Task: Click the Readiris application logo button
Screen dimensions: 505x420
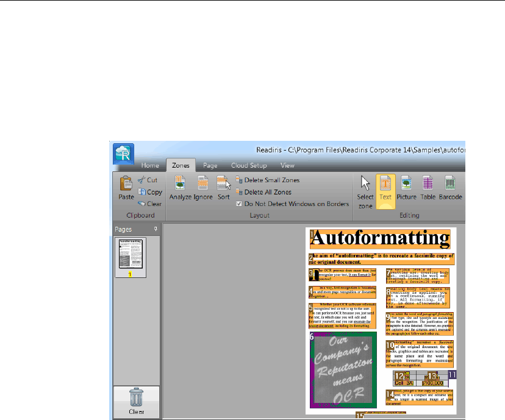Action: [x=123, y=154]
